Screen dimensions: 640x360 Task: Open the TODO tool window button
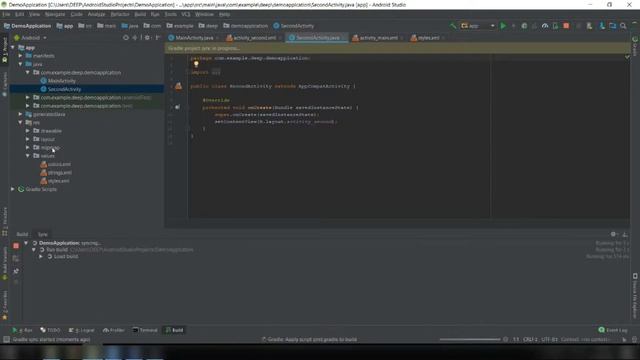(x=50, y=330)
